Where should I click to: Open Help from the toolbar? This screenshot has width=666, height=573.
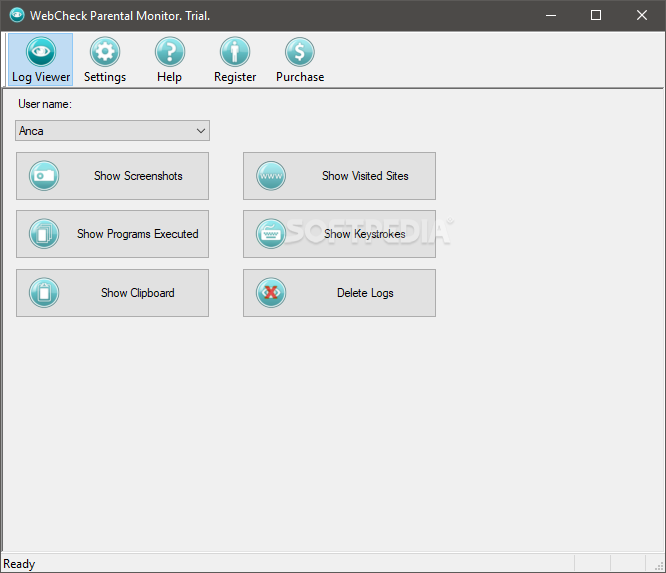tap(169, 59)
